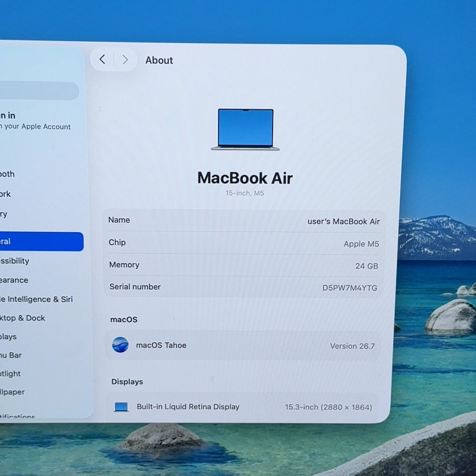Click the MacBook Air laptop image
The image size is (476, 476).
245,130
